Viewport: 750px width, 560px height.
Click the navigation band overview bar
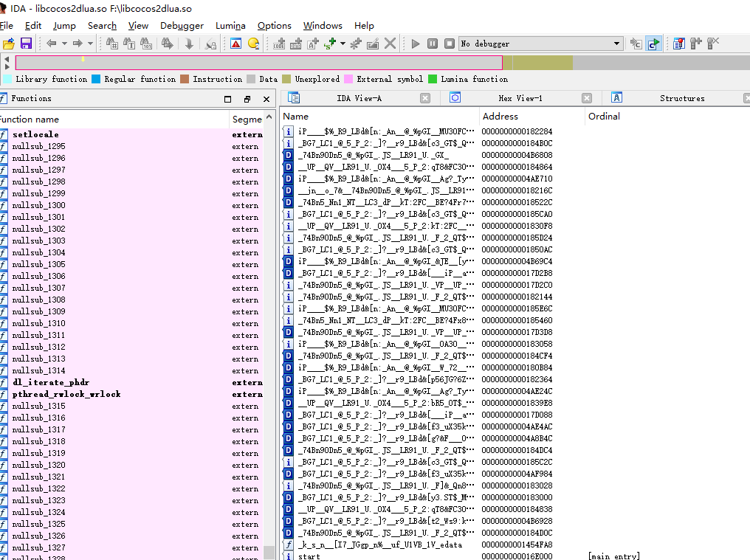pyautogui.click(x=382, y=63)
